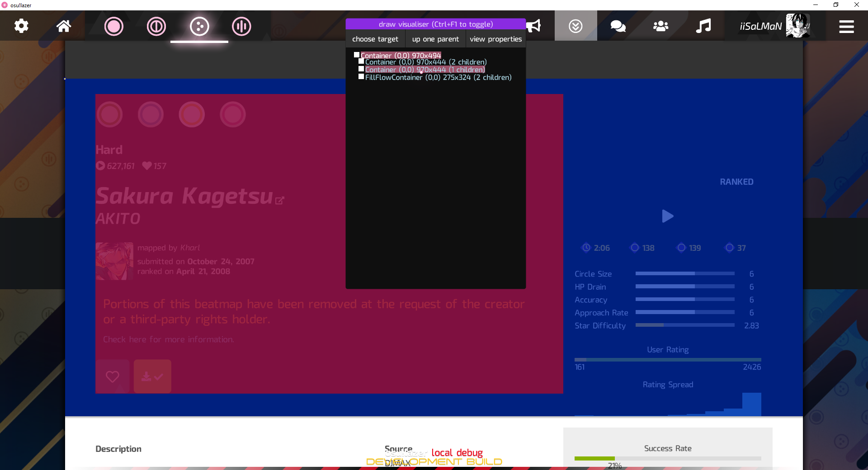Viewport: 868px width, 470px height.
Task: Open the social/friends overlay icon
Action: [660, 26]
